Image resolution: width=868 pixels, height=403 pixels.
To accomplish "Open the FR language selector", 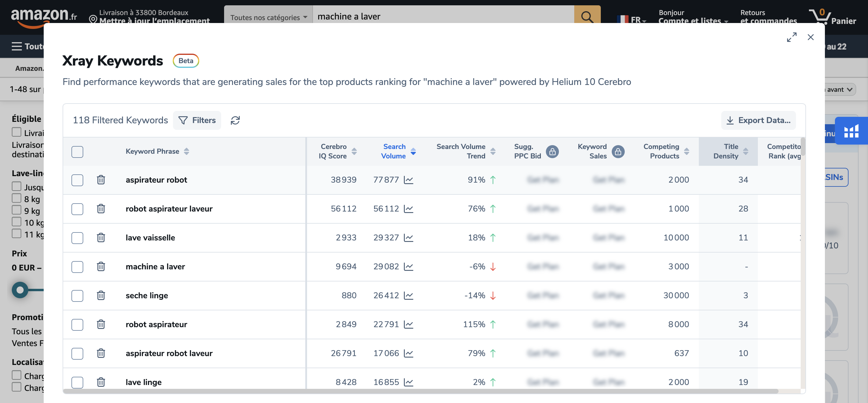I will [x=632, y=19].
